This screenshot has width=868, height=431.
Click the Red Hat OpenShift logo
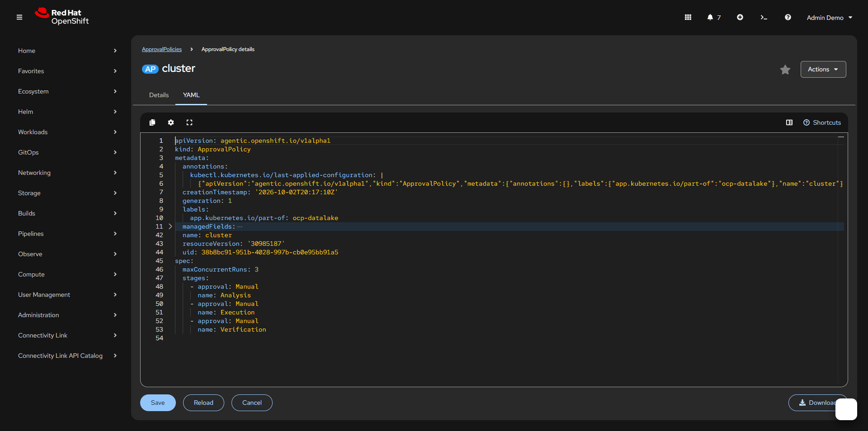[62, 17]
